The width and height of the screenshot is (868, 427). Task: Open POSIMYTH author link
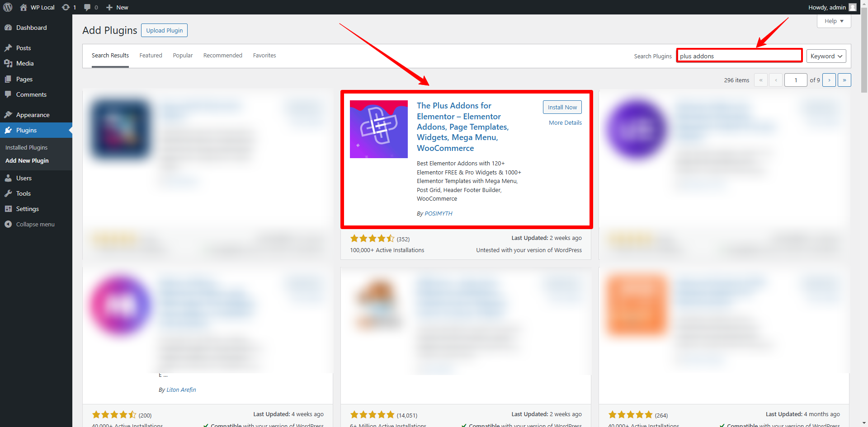coord(438,213)
